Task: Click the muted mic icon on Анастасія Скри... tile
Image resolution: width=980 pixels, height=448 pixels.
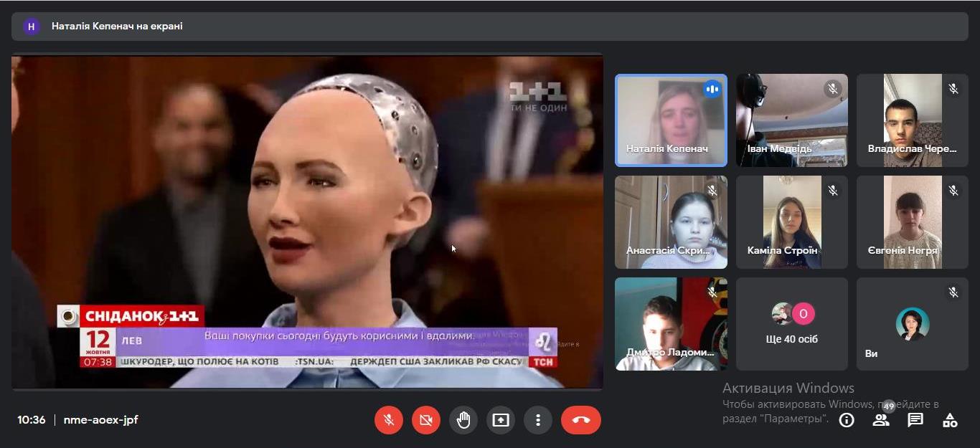Action: tap(712, 191)
